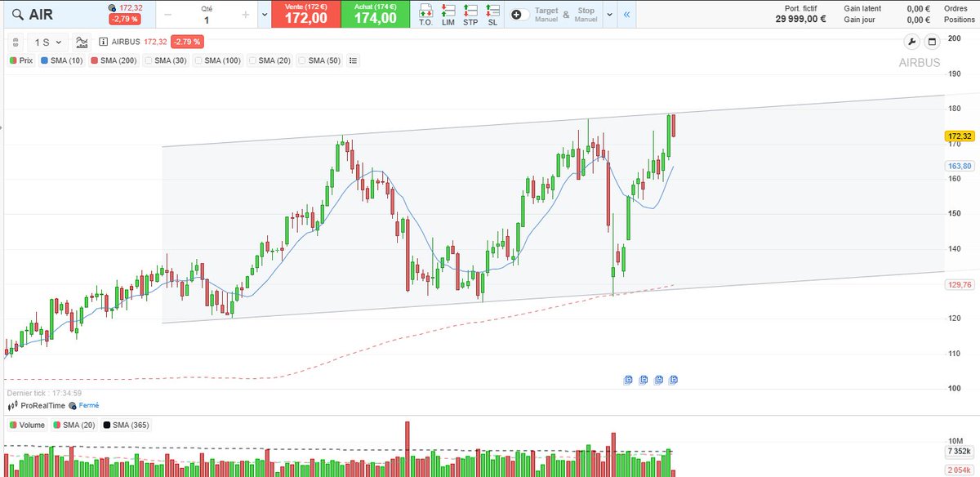
Task: Toggle the volume SMA (20) indicator
Action: click(75, 426)
